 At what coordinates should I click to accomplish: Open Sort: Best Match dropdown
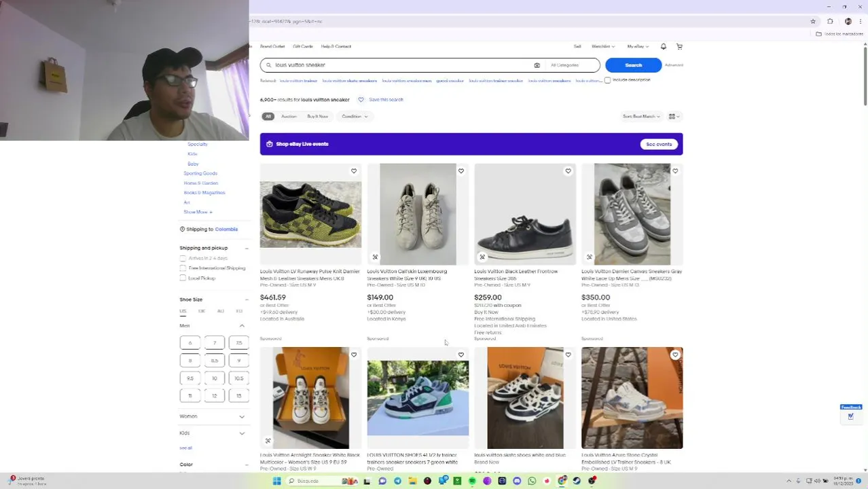pyautogui.click(x=641, y=116)
